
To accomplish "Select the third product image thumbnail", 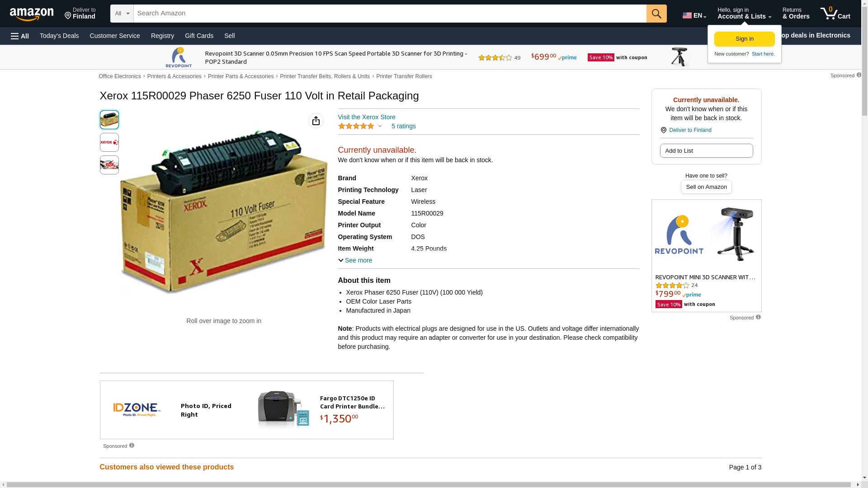I will tap(109, 165).
